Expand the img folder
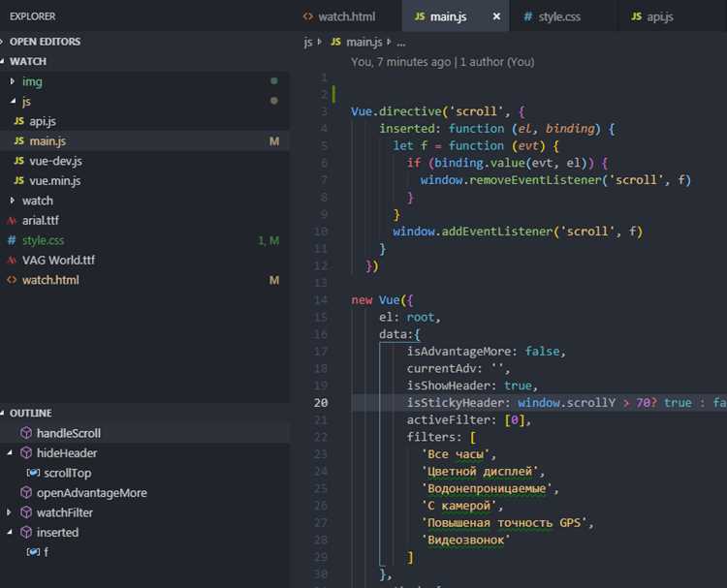The image size is (727, 588). (x=13, y=81)
